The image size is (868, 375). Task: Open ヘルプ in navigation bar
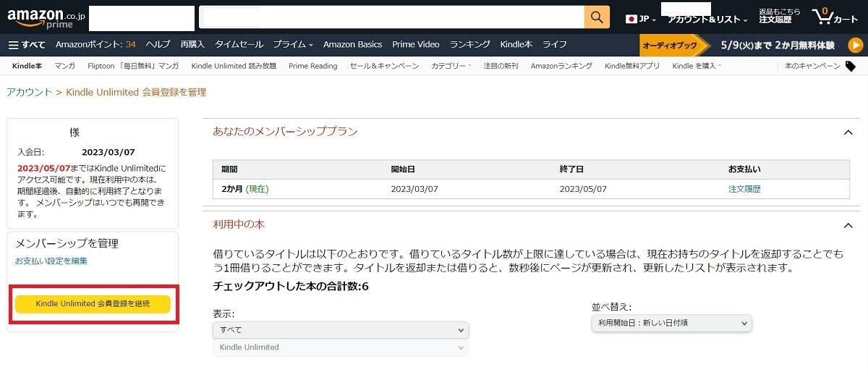tap(158, 45)
